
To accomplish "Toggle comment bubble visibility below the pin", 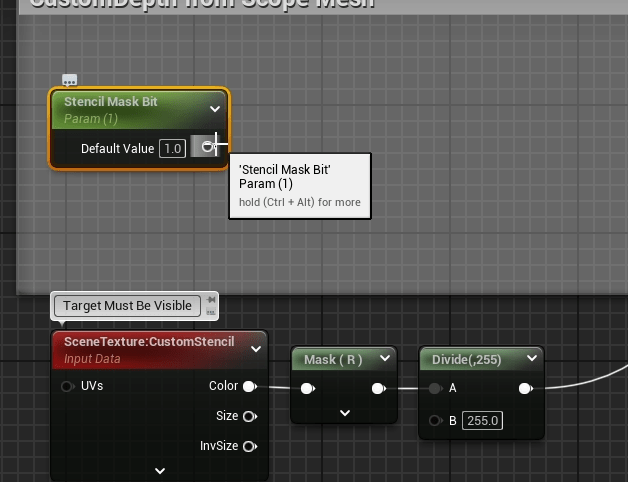I will coord(211,312).
